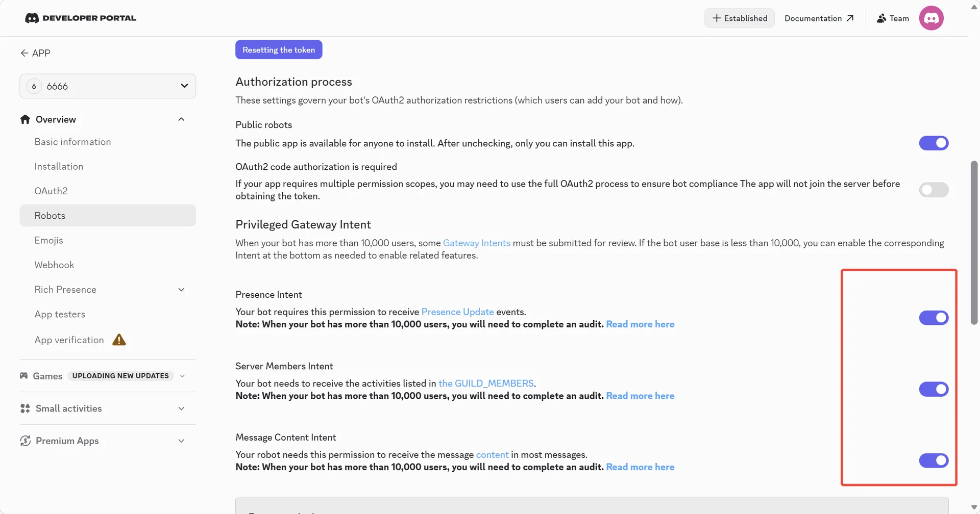The image size is (980, 514).
Task: Click the Team people icon
Action: click(x=881, y=18)
